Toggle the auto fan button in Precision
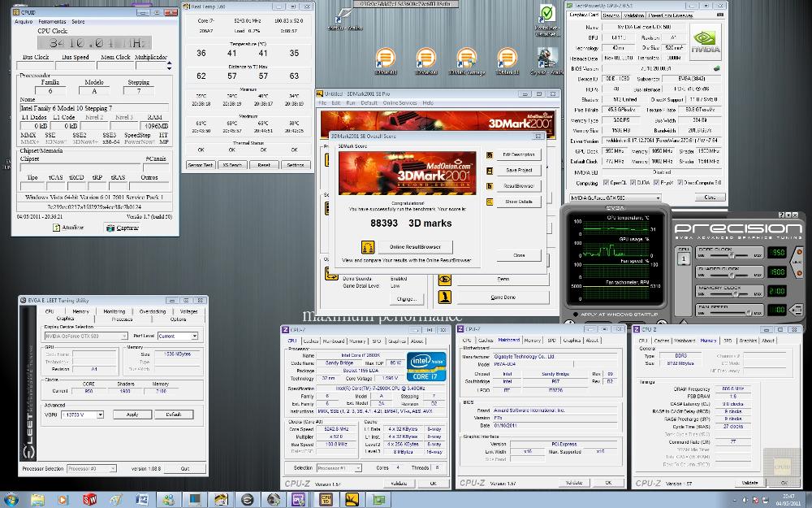The width and height of the screenshot is (812, 508). 797,310
